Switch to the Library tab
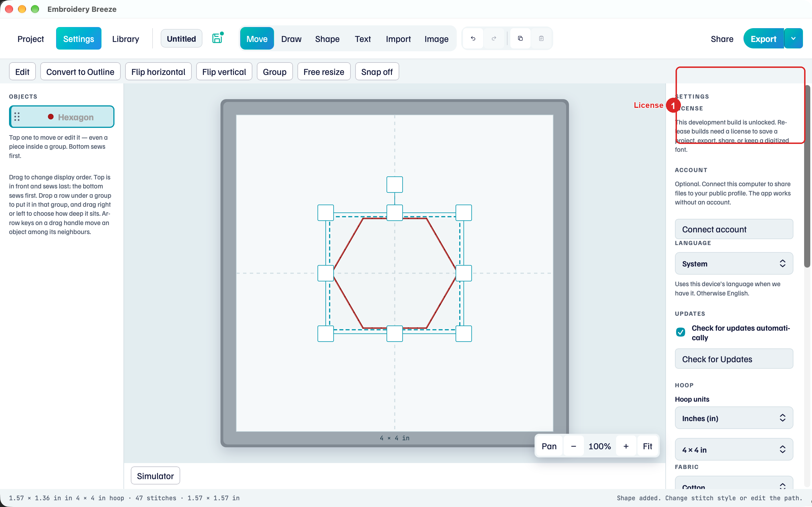 (x=125, y=39)
